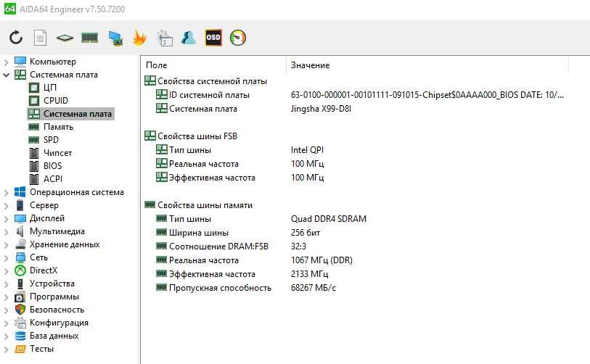The width and height of the screenshot is (590, 364).
Task: Open Чипсет in the sidebar
Action: (57, 153)
